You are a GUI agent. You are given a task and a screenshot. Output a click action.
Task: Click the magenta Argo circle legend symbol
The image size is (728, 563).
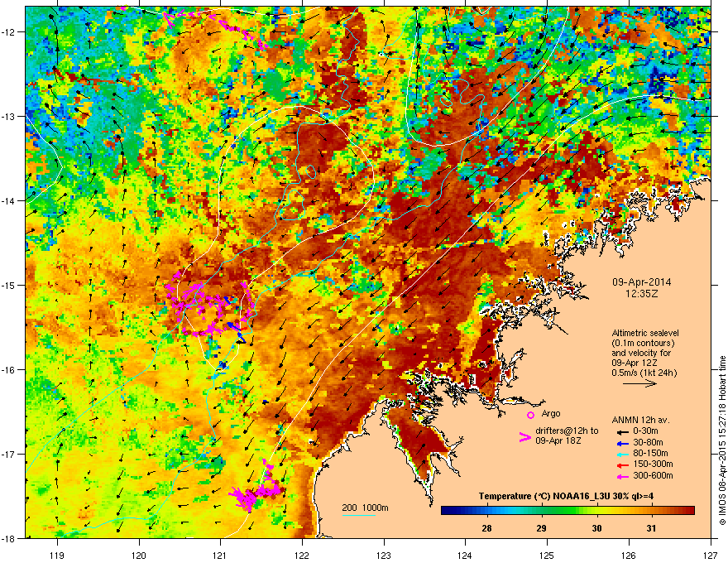530,415
